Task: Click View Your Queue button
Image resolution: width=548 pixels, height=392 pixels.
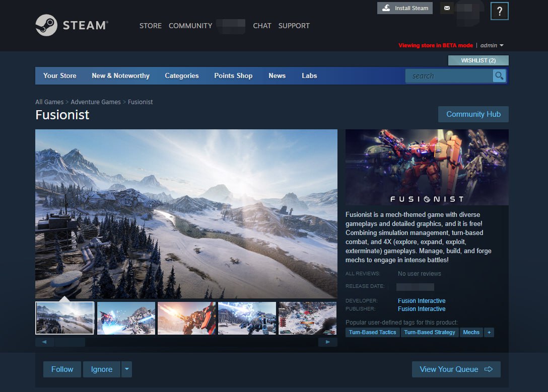Action: coord(456,369)
